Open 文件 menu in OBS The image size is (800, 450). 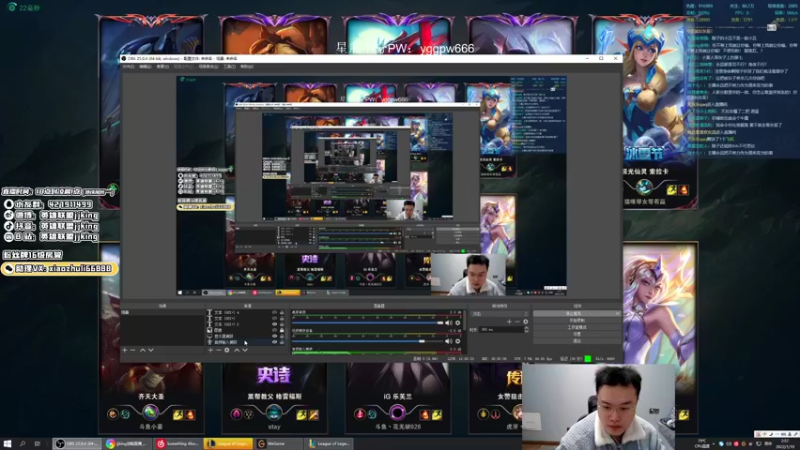pyautogui.click(x=128, y=66)
